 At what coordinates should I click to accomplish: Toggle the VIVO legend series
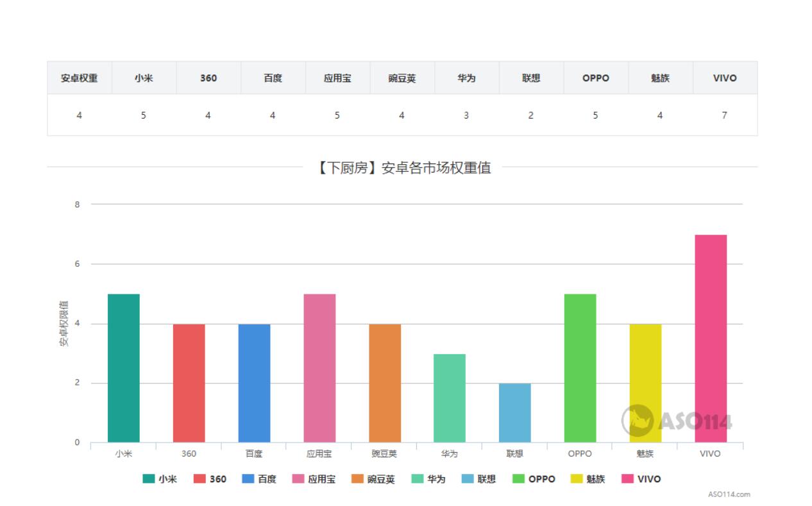pos(641,478)
